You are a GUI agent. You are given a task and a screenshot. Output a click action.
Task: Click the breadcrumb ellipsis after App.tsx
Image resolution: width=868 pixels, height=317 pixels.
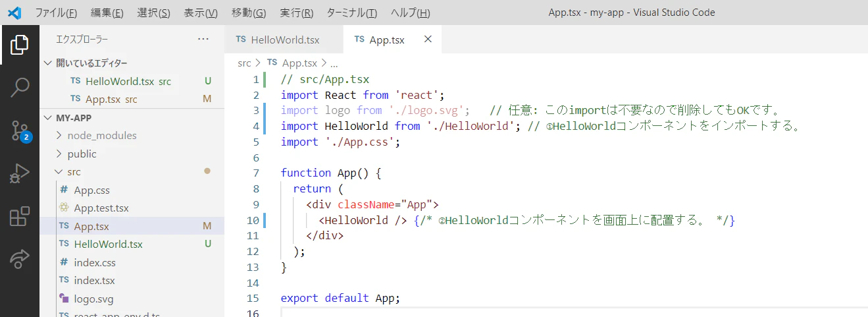(x=333, y=63)
